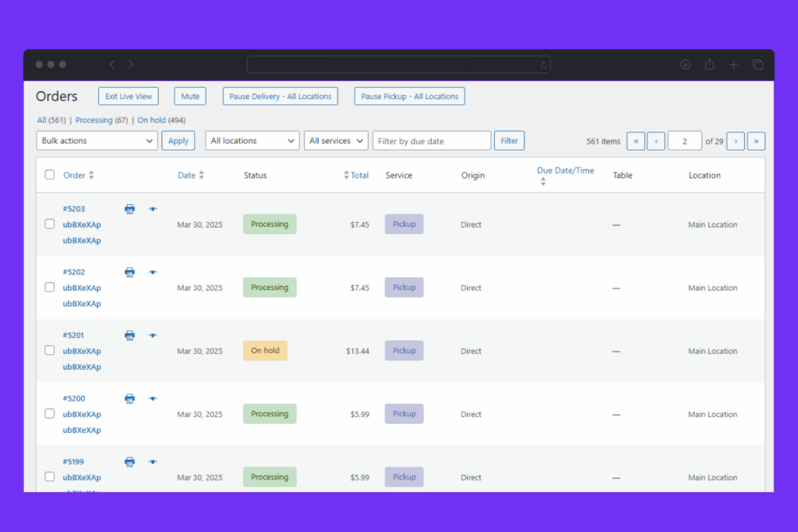The image size is (798, 532).
Task: Click the browser back arrow
Action: click(x=111, y=65)
